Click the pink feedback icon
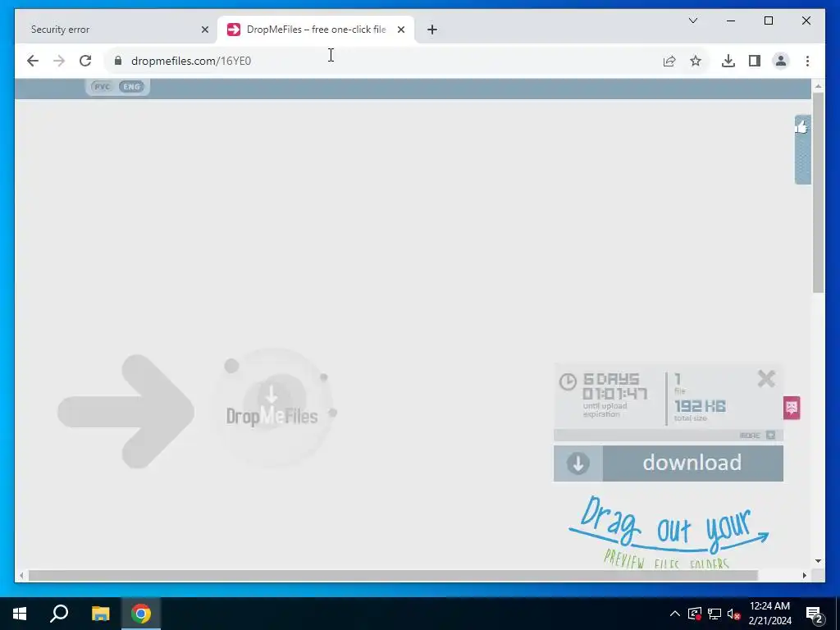Screen dimensions: 840x630 click(x=792, y=408)
